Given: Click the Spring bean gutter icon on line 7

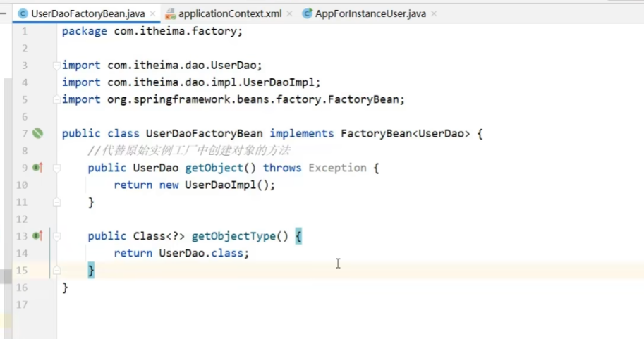Looking at the screenshot, I should [38, 133].
